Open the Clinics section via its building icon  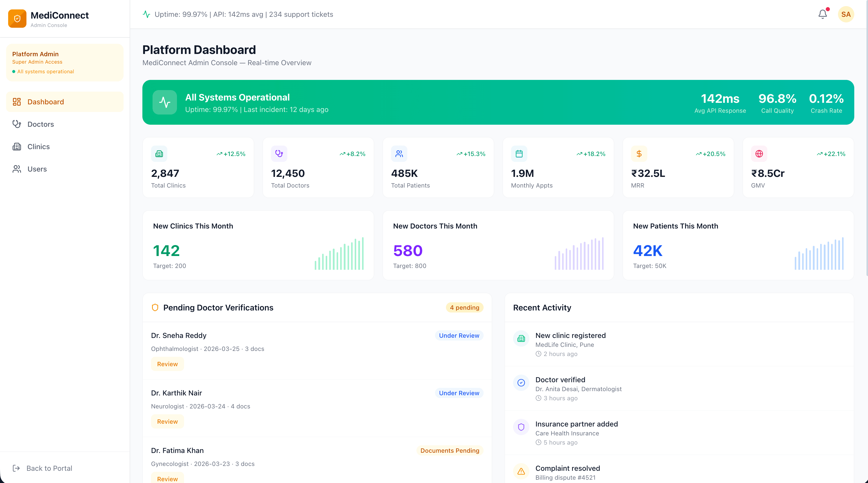coord(17,146)
